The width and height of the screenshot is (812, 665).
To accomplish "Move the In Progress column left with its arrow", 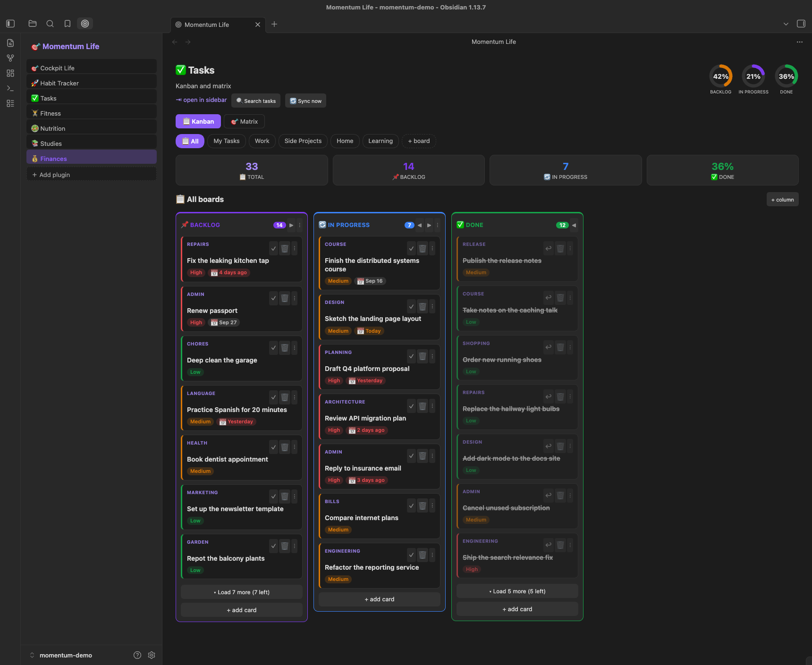I will pyautogui.click(x=420, y=225).
